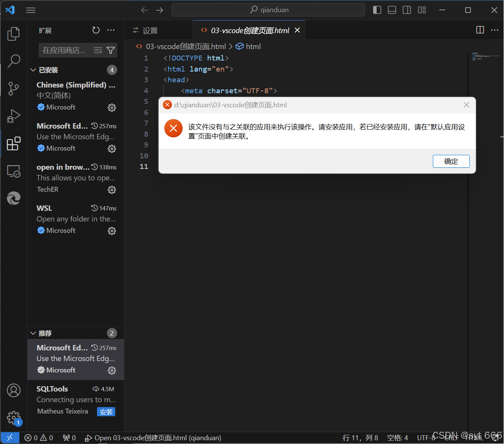
Task: Open the WSL extension entry
Action: click(76, 219)
